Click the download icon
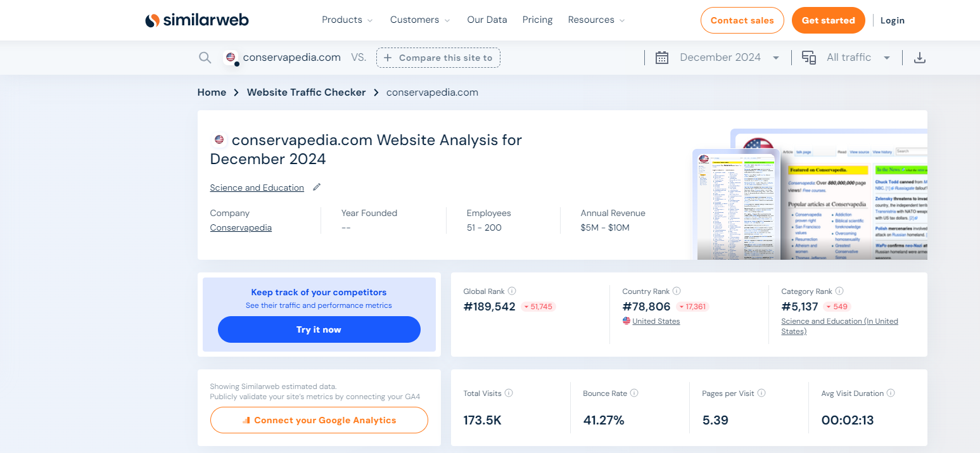 (x=920, y=58)
